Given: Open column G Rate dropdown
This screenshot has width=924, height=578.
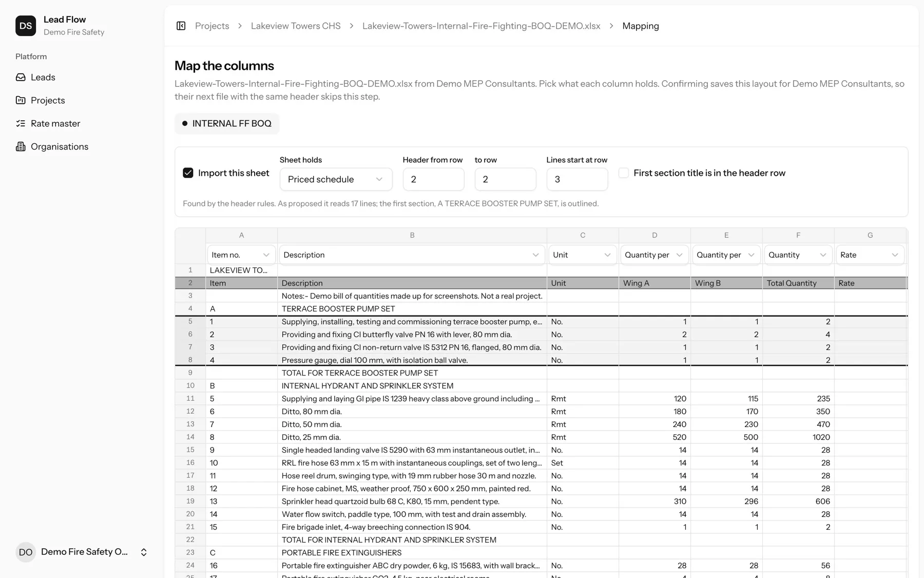Looking at the screenshot, I should (870, 255).
